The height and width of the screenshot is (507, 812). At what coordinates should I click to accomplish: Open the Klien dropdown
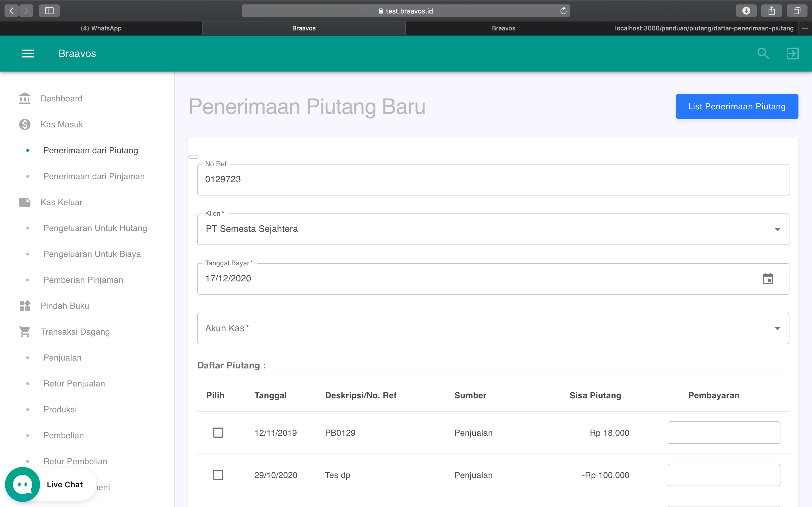coord(777,229)
